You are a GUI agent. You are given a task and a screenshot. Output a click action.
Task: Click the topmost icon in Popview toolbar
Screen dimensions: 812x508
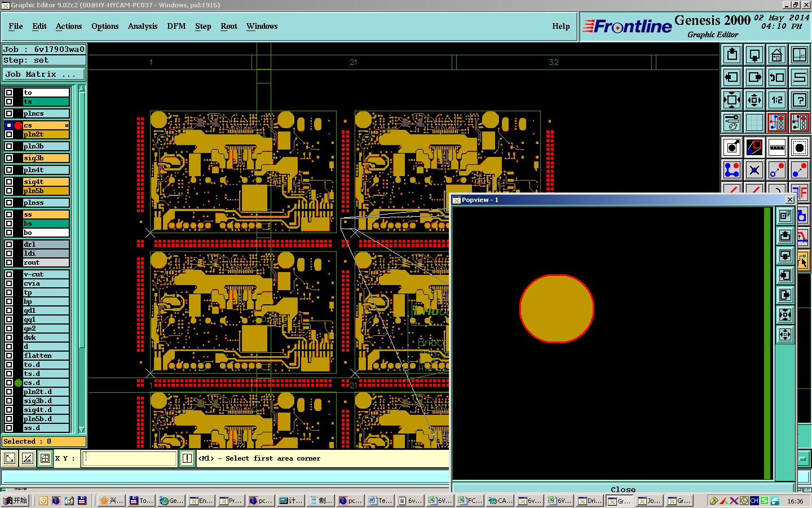coord(785,216)
